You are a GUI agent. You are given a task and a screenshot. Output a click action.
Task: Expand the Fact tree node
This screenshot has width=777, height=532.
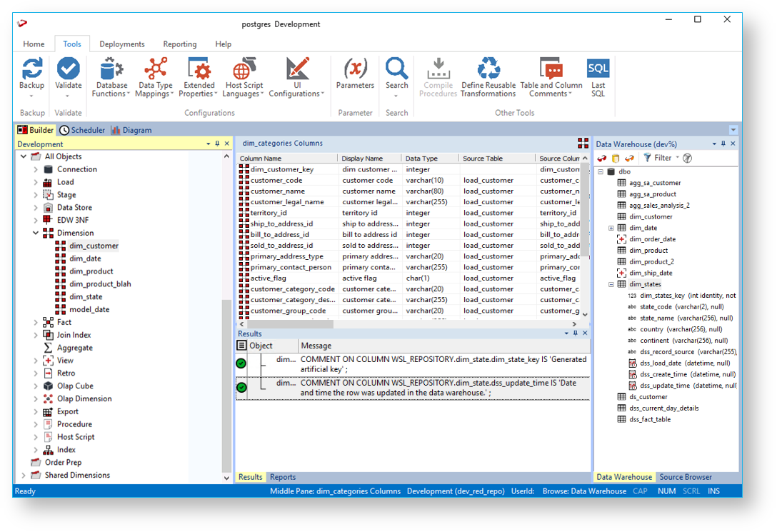click(x=36, y=322)
